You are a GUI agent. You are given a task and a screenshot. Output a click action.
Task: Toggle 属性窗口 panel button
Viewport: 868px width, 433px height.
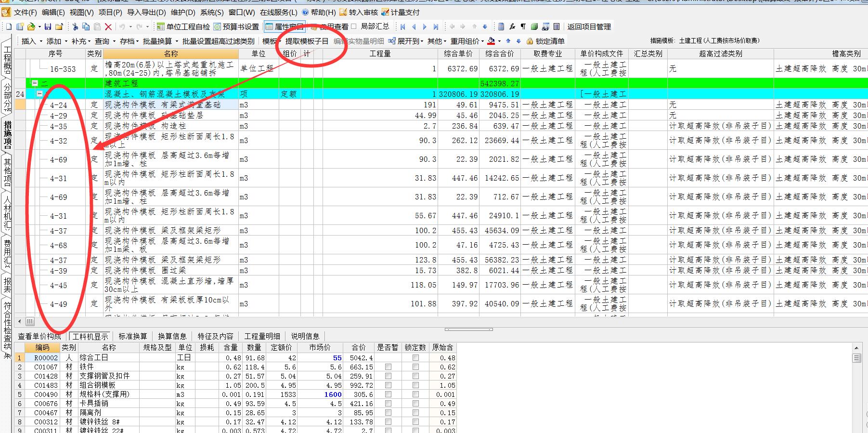coord(285,26)
